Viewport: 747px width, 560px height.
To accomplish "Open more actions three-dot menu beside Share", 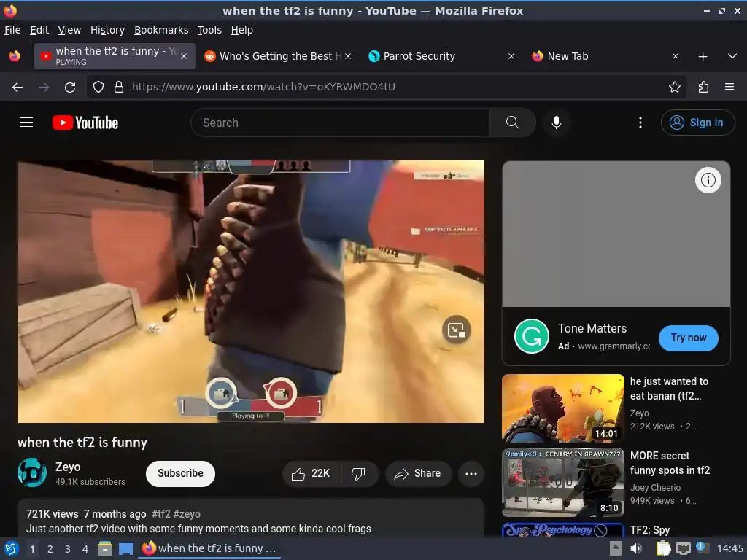I will pyautogui.click(x=471, y=474).
